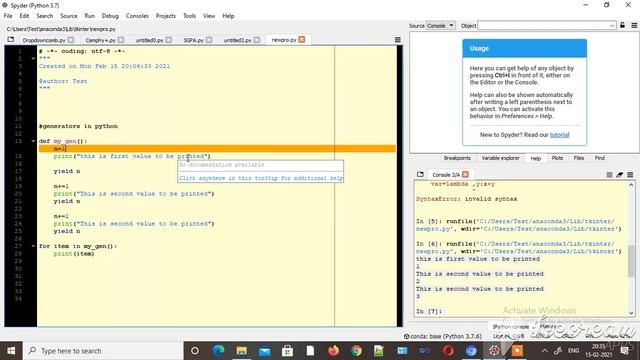
Task: Collapse the def my_gen() code fold arrow
Action: (33, 141)
